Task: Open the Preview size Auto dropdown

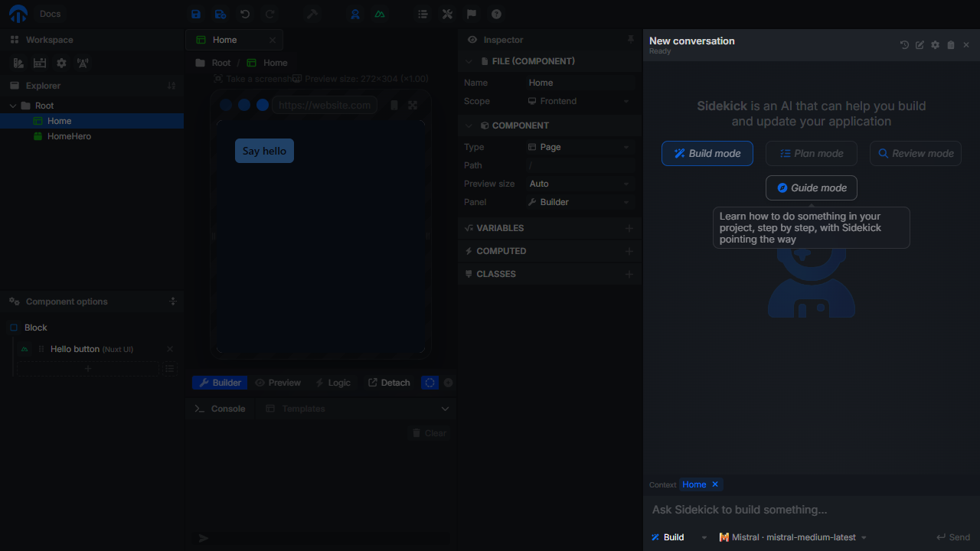Action: (580, 184)
